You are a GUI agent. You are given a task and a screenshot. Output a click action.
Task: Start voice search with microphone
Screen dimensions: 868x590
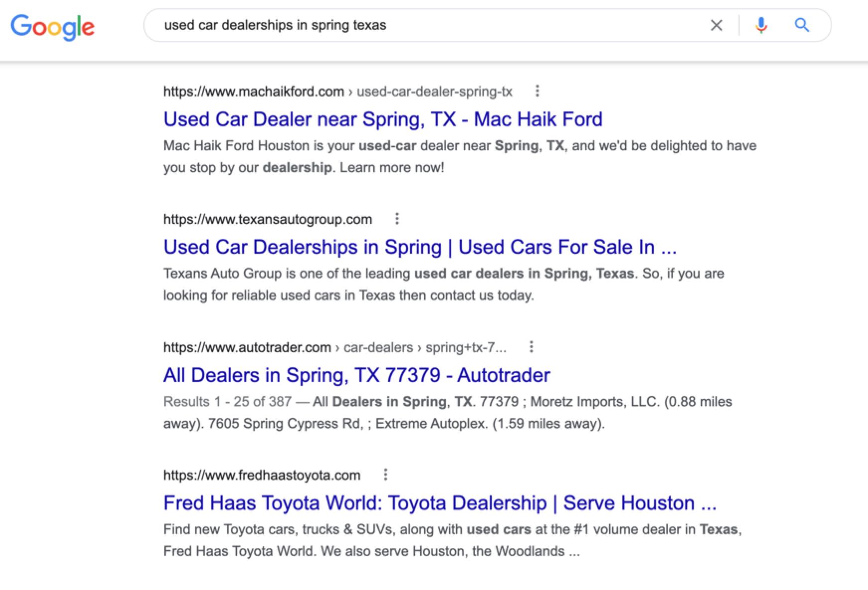point(760,25)
